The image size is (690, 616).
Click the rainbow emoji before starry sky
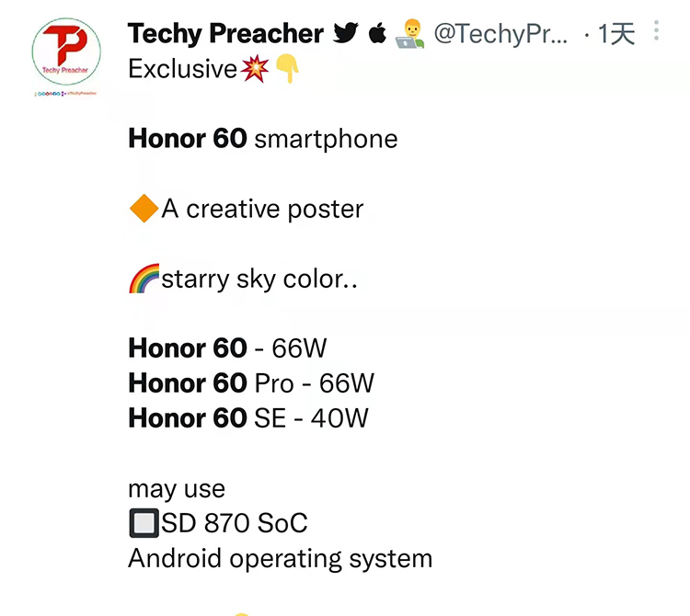click(x=144, y=279)
